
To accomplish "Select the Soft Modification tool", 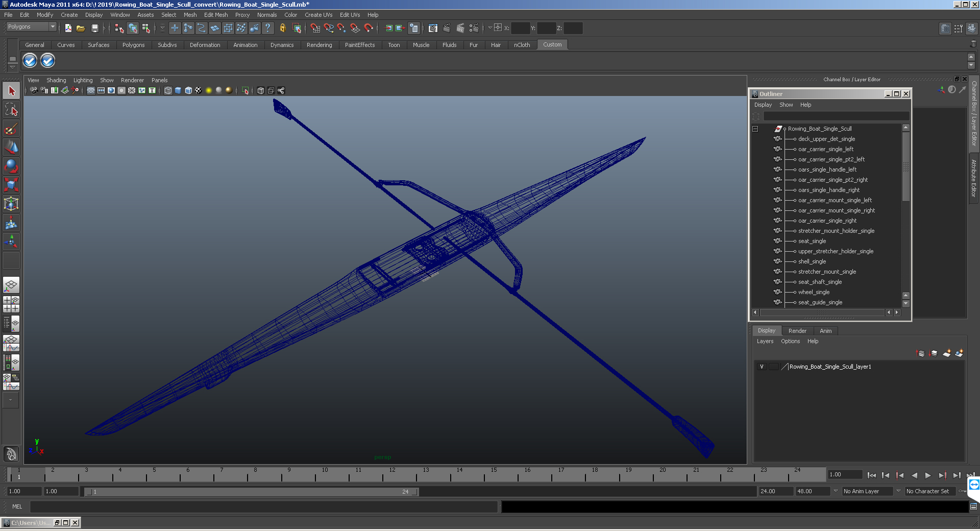I will point(11,223).
